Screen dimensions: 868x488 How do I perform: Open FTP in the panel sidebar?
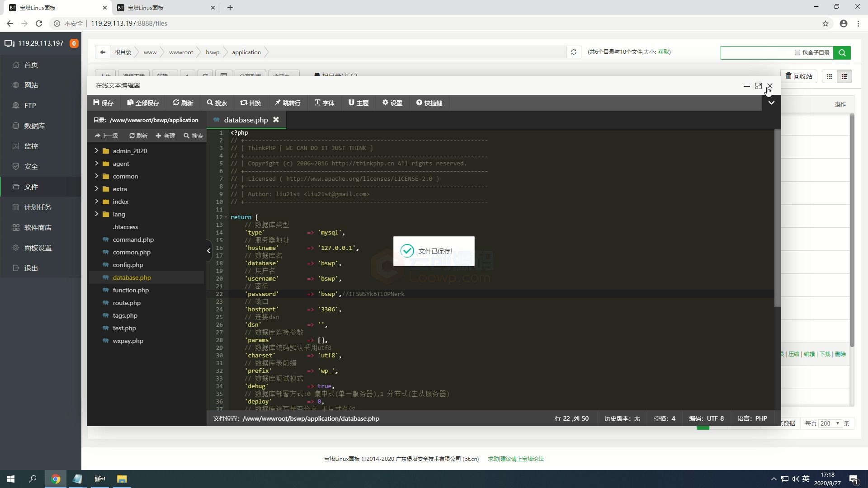30,105
